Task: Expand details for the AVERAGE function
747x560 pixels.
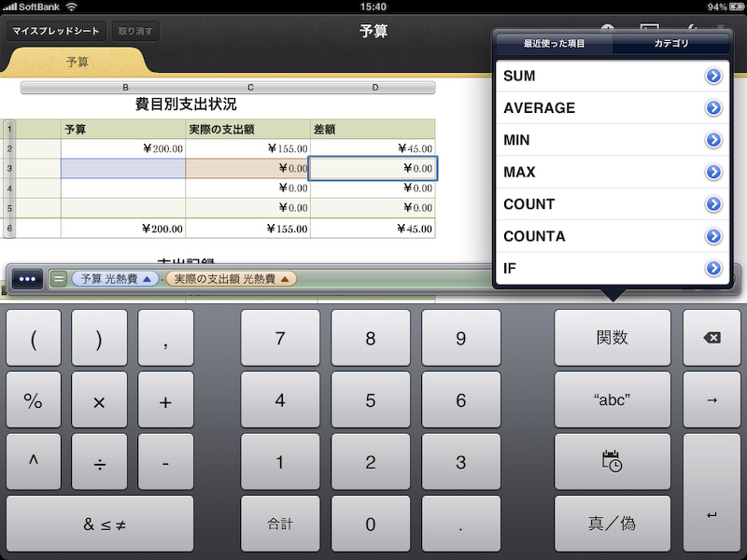Action: point(713,107)
